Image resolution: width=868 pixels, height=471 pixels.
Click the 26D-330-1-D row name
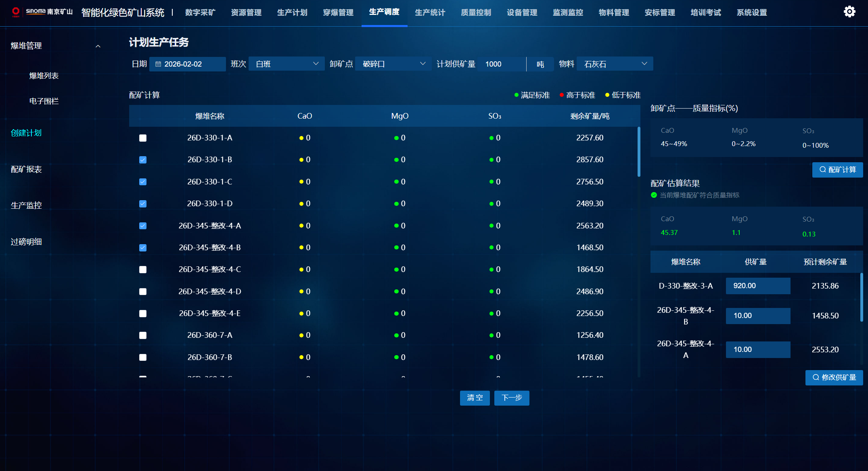[x=210, y=204]
